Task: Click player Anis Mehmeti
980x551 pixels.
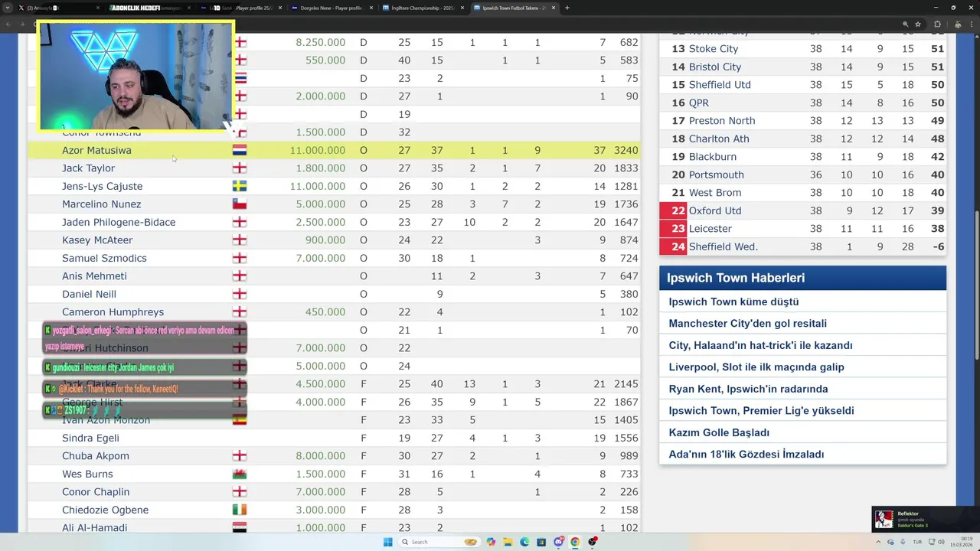Action: coord(94,276)
